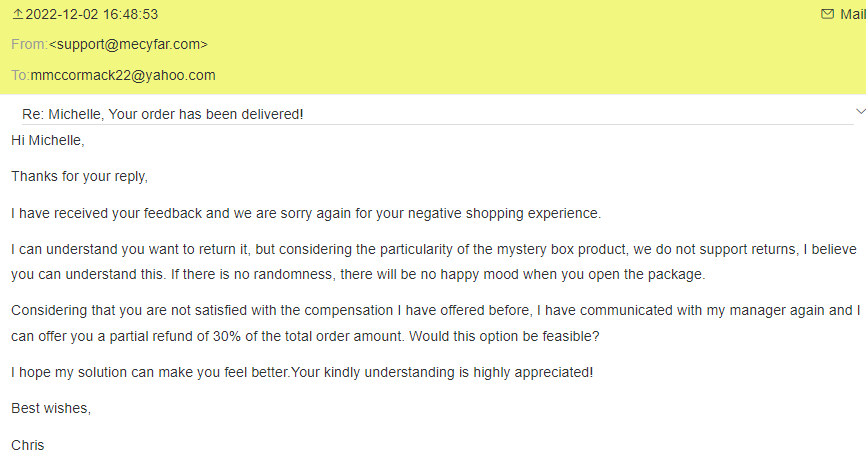Click the "Hi Michelle," greeting line
Viewport: 866px width, 453px height.
click(x=48, y=140)
